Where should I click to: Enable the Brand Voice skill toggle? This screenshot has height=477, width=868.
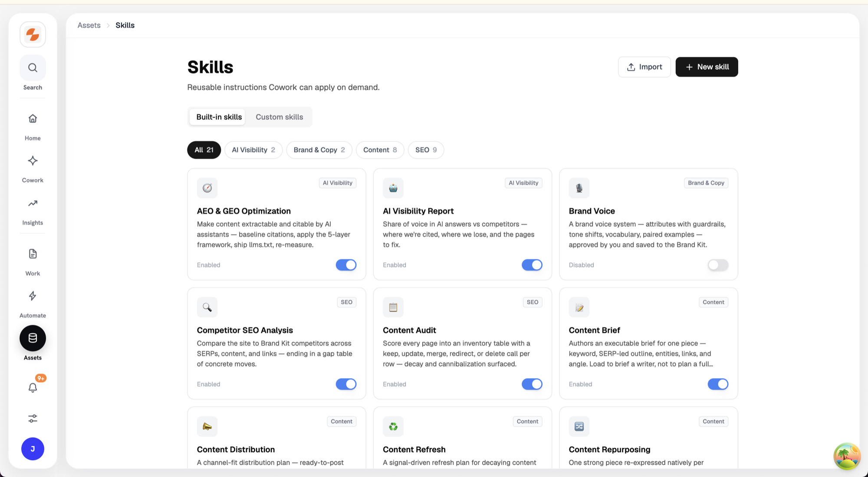[718, 265]
